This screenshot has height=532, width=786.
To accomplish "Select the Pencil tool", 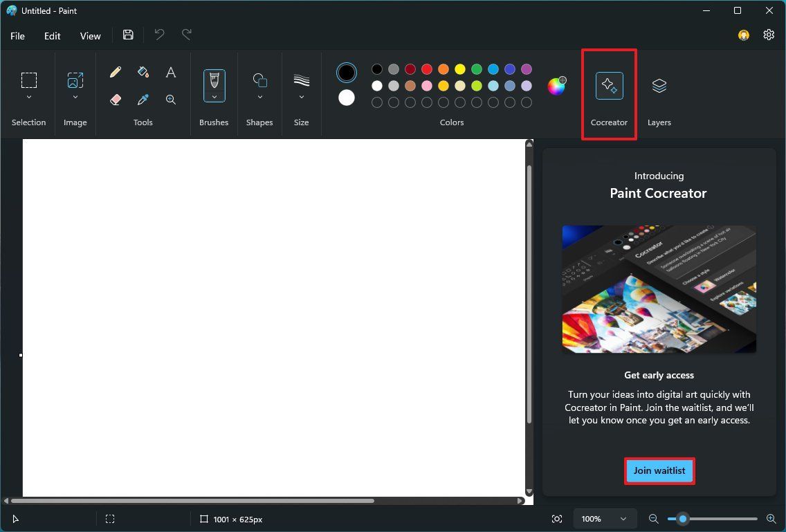I will [x=115, y=71].
